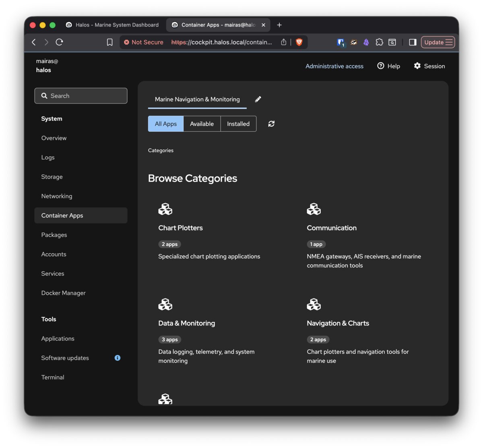Viewport: 483px width, 448px height.
Task: Open the Session dropdown menu
Action: (x=429, y=66)
